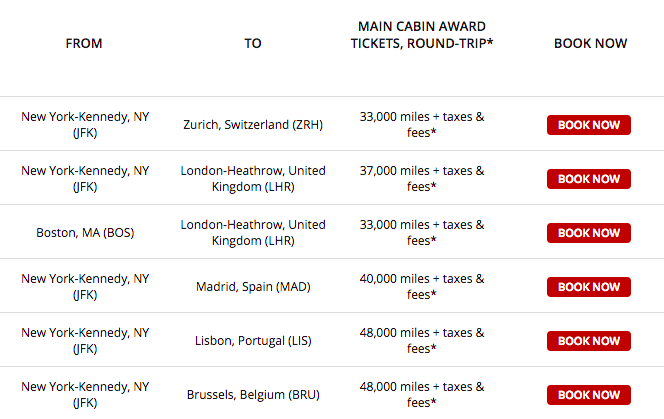Select the Zurich, Switzerland (ZRH) destination cell

point(253,125)
